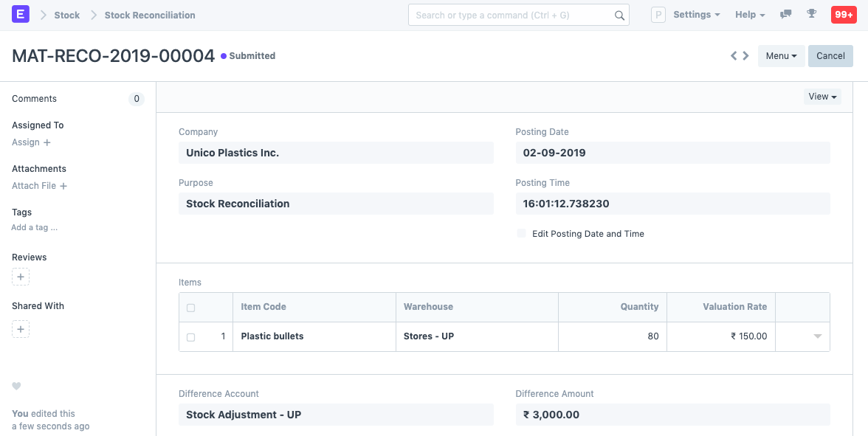Image resolution: width=868 pixels, height=436 pixels.
Task: Open the 99+ notifications badge
Action: click(843, 15)
